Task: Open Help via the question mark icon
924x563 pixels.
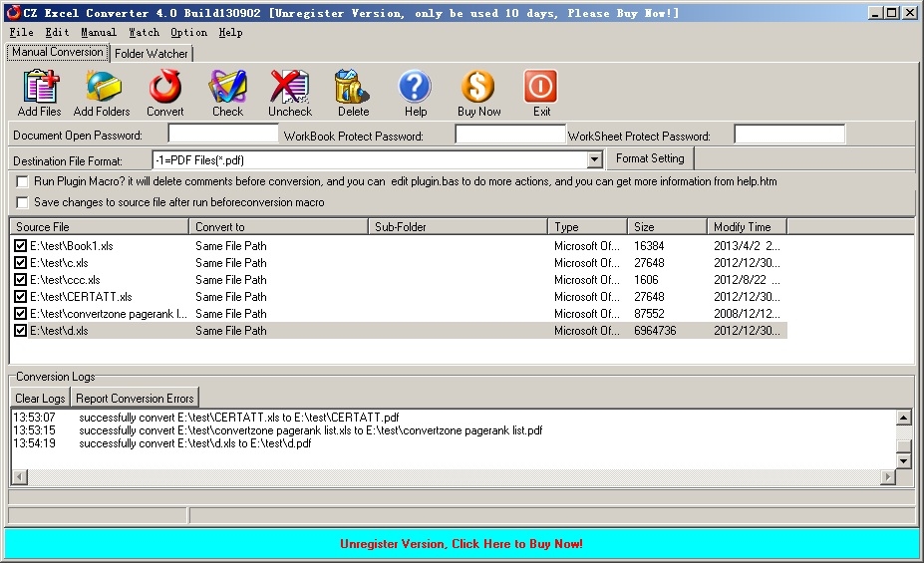Action: click(415, 87)
